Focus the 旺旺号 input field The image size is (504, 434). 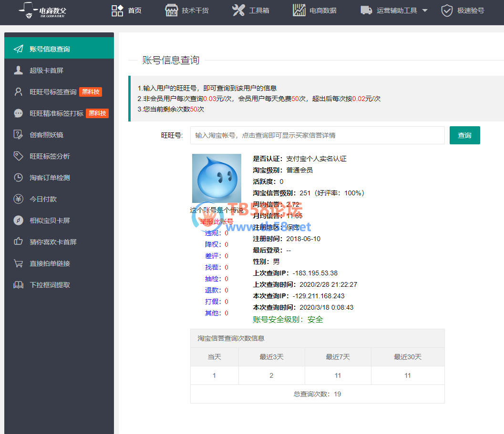[317, 135]
